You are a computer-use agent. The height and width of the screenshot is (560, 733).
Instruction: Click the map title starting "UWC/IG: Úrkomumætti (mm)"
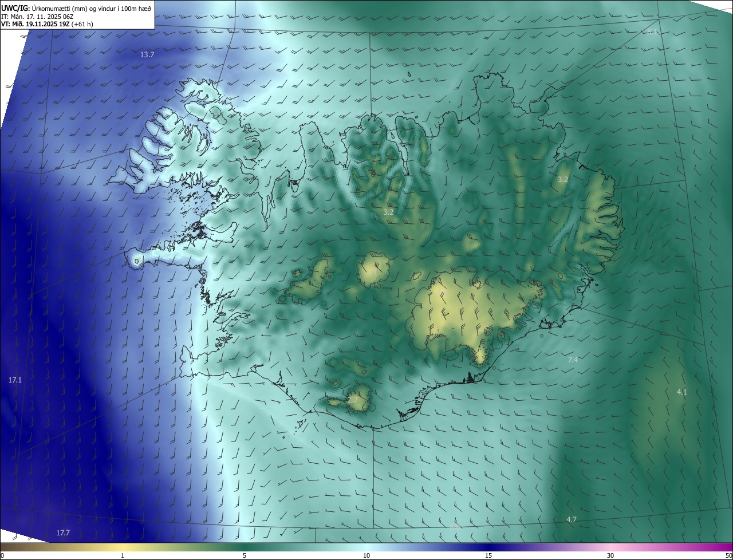[x=76, y=7]
